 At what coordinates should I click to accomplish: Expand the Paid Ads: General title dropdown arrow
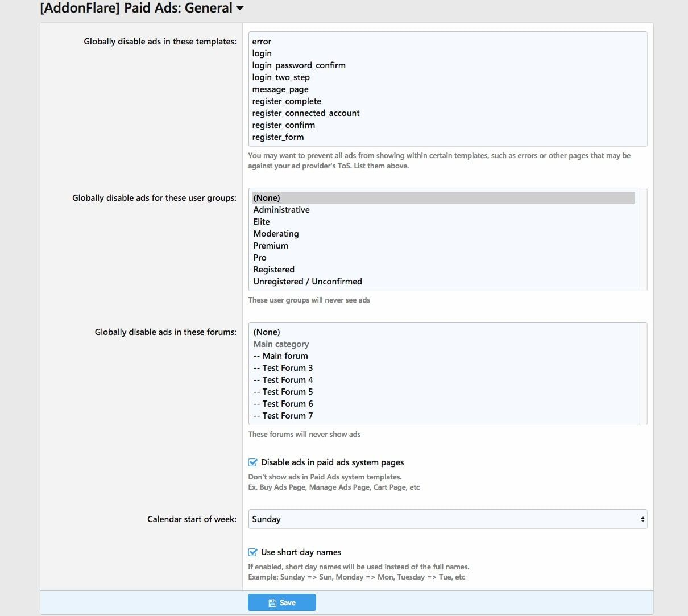tap(240, 8)
